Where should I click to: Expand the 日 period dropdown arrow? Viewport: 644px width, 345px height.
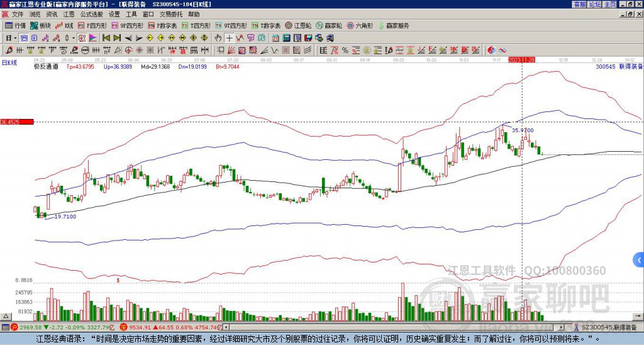click(15, 38)
